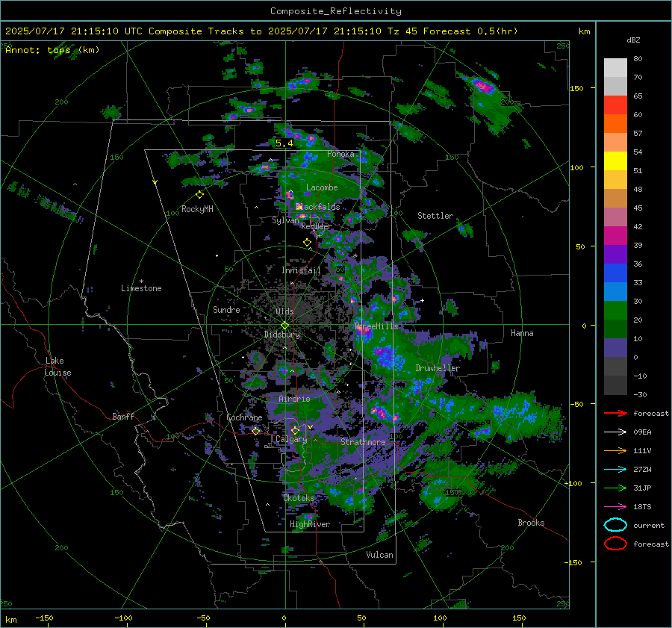Click the Lacombe city label
Image resolution: width=672 pixels, height=628 pixels.
[322, 187]
